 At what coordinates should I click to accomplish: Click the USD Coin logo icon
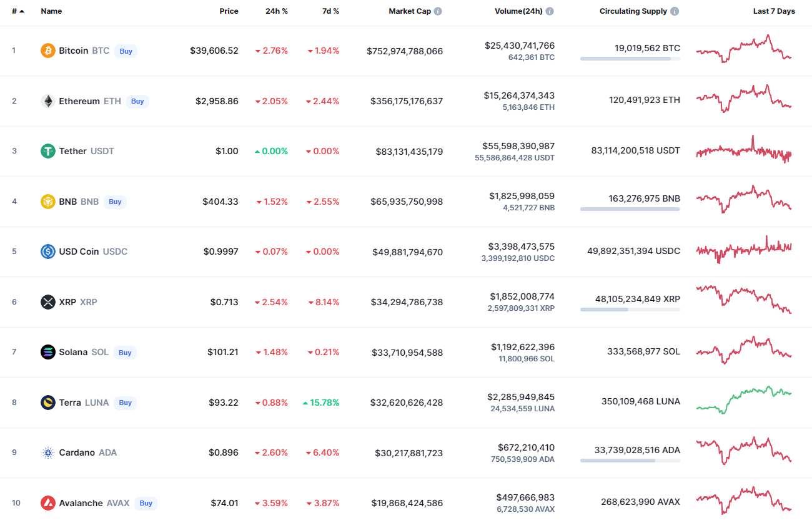click(48, 252)
